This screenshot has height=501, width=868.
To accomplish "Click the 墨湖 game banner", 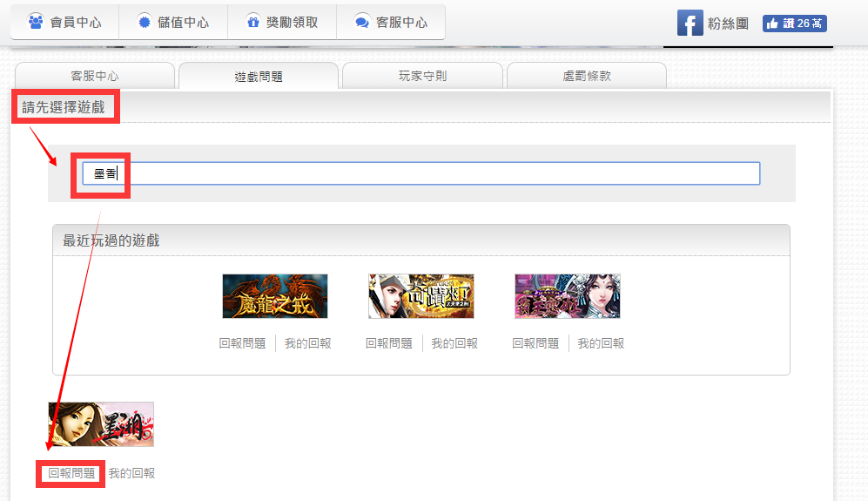I will coord(101,424).
